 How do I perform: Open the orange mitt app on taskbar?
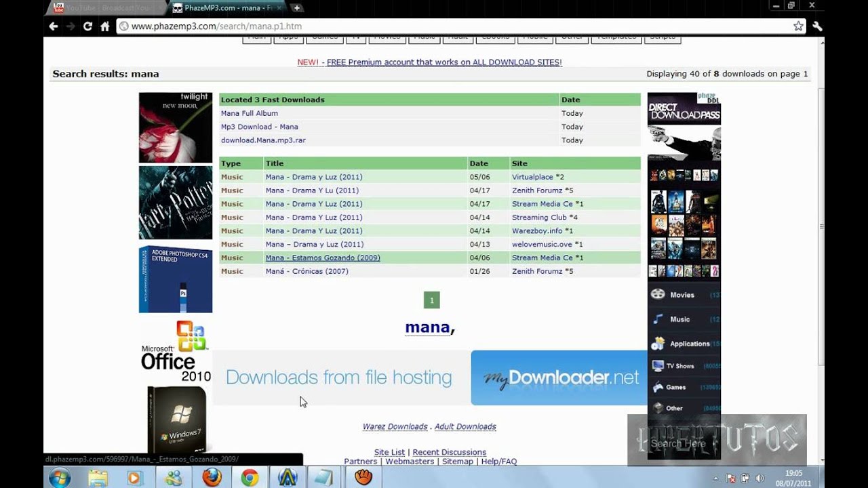coord(363,477)
